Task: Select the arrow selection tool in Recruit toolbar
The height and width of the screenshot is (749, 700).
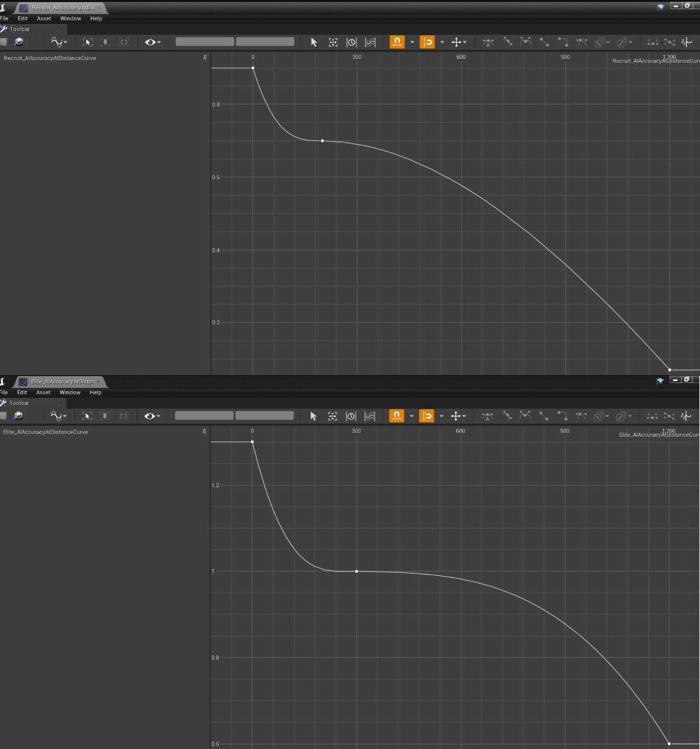Action: pos(314,42)
